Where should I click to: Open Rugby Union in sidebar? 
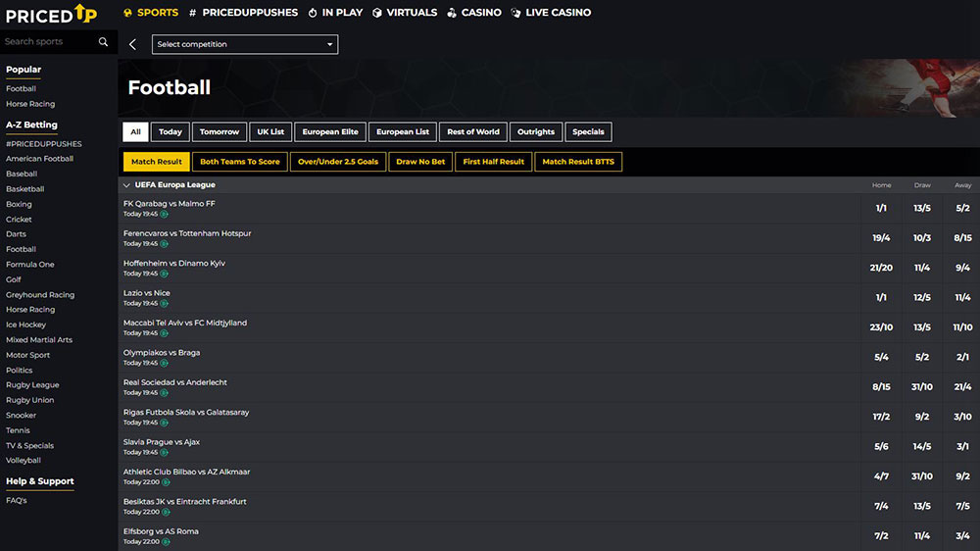pyautogui.click(x=30, y=400)
